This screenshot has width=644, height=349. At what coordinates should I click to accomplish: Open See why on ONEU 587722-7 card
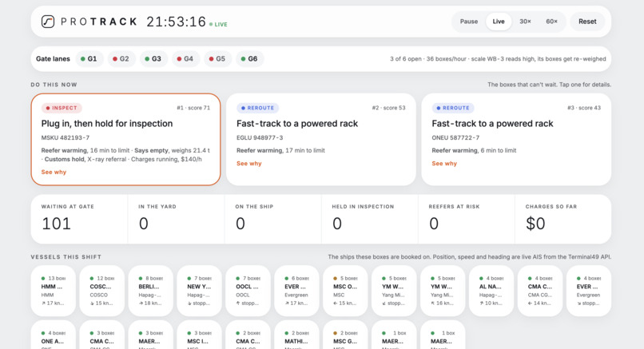444,164
